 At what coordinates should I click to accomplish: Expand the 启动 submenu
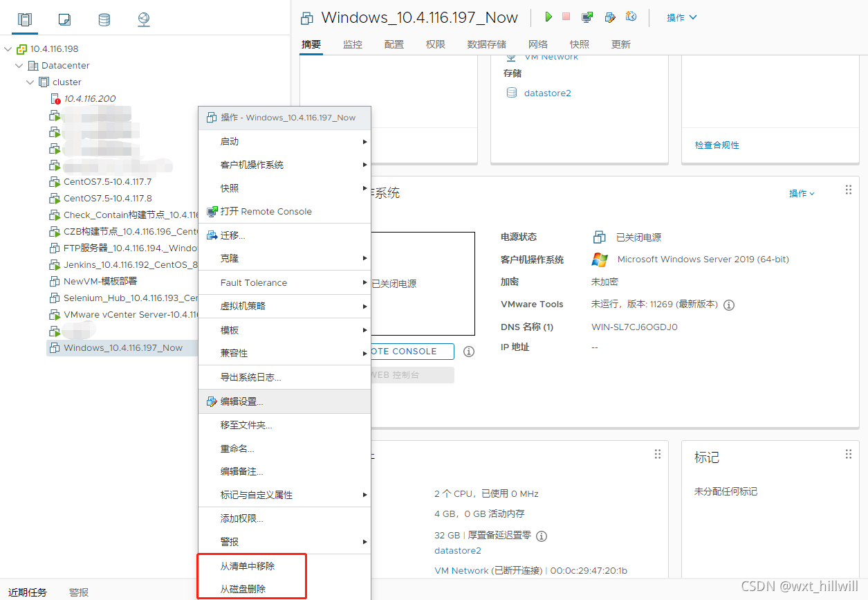284,141
